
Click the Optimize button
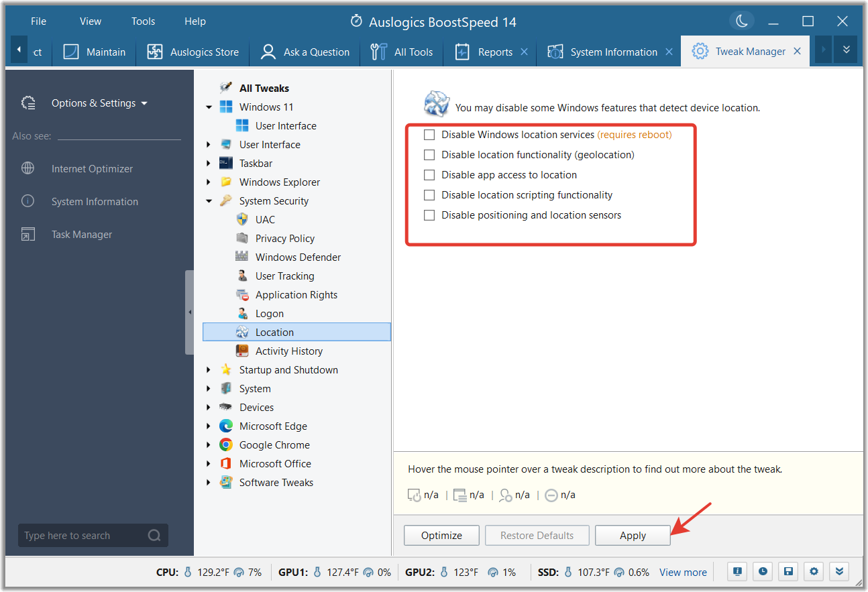point(441,535)
